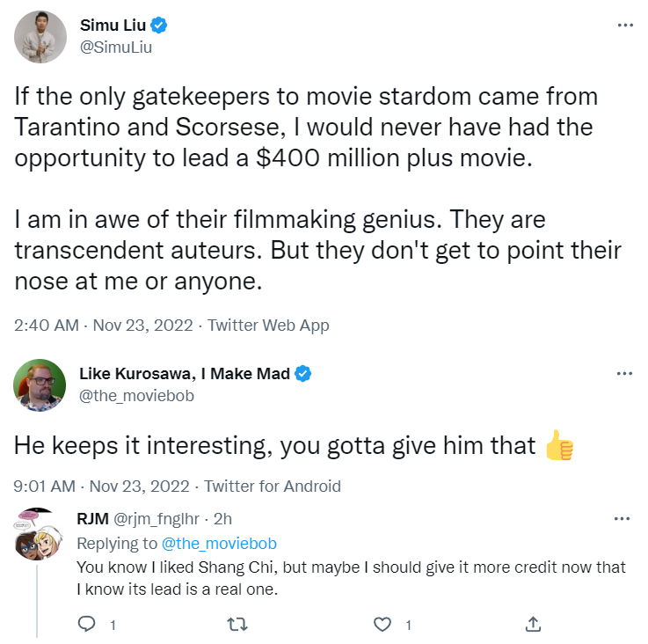Open RJM's profile avatar
The height and width of the screenshot is (644, 648).
click(38, 533)
